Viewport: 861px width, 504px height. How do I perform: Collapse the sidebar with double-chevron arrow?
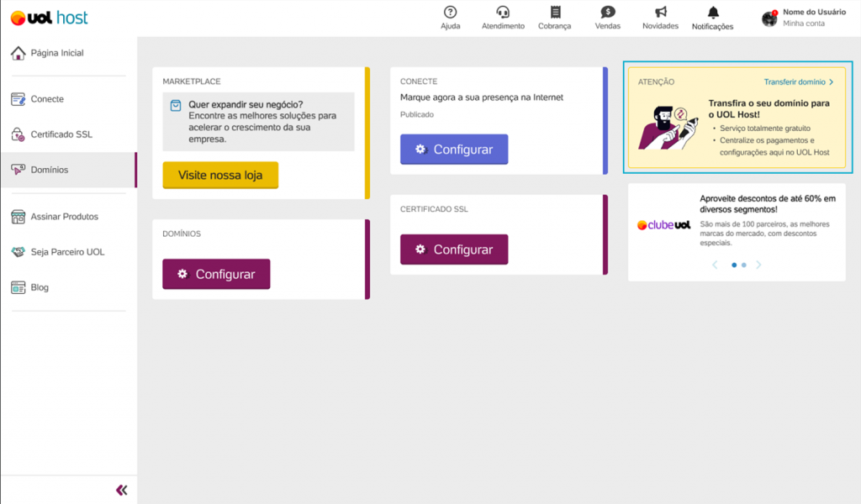point(122,490)
